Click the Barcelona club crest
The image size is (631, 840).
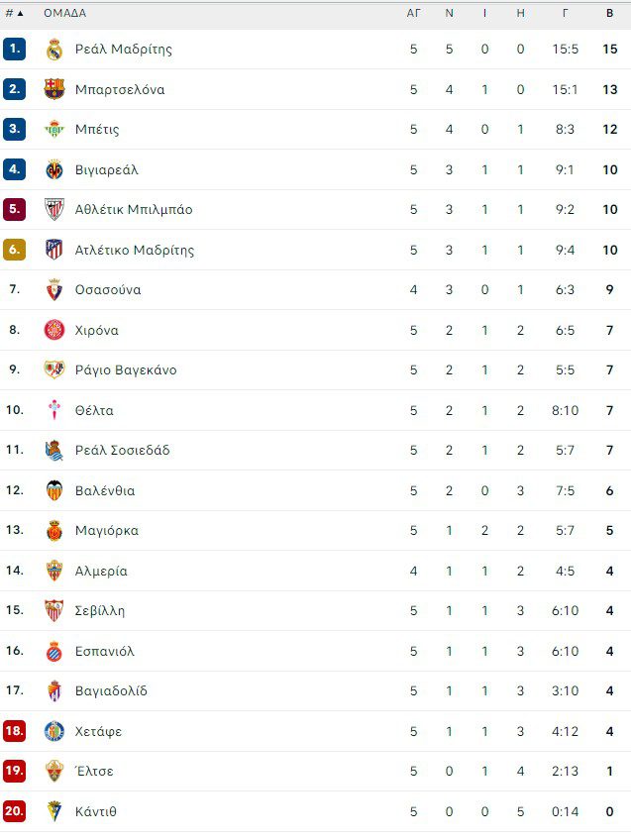(54, 89)
